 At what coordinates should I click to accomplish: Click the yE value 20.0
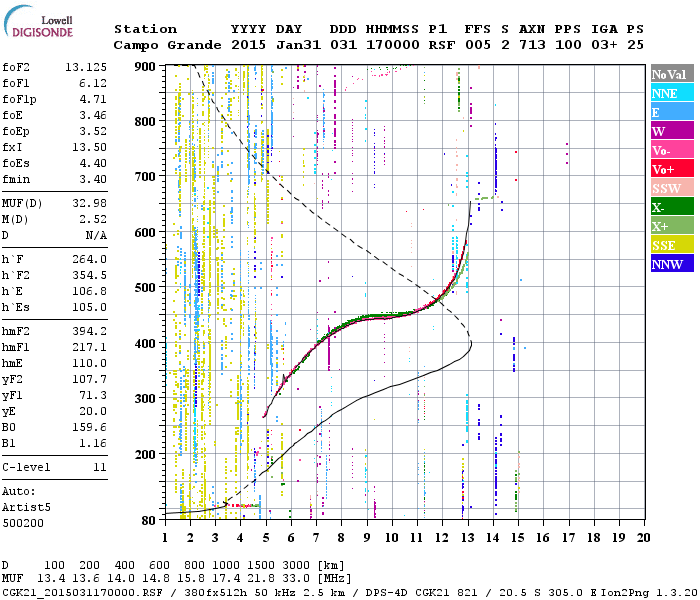(93, 412)
